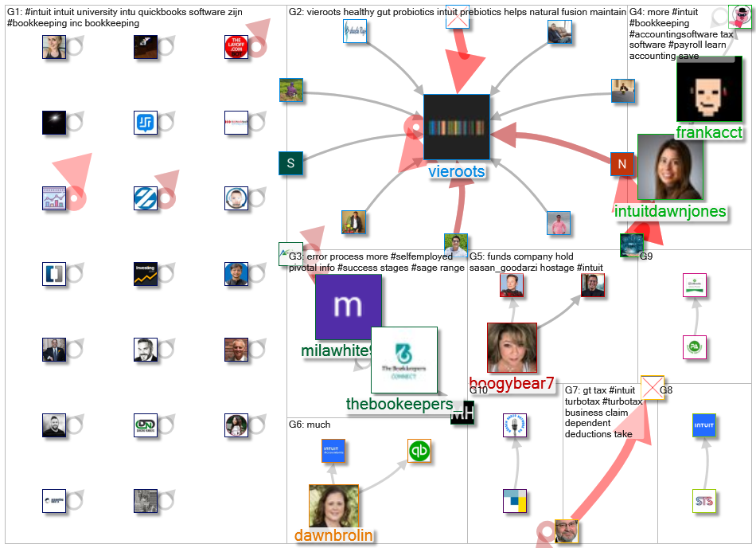Click the bar chart icon node in G1
This screenshot has width=756, height=548.
tap(54, 198)
